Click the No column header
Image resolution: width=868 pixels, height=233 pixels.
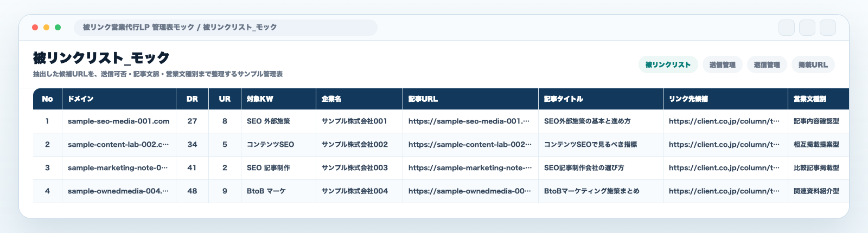(48, 99)
